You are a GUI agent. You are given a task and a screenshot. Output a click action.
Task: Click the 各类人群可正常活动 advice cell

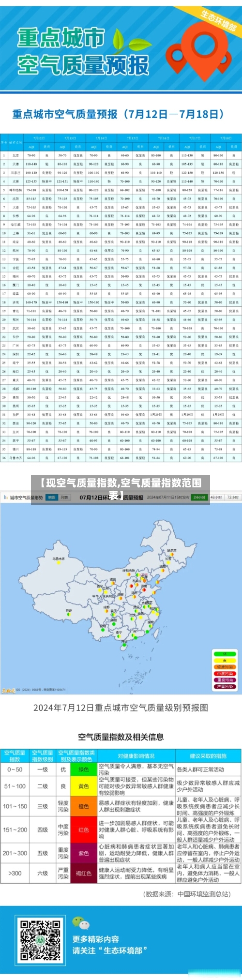pyautogui.click(x=208, y=769)
